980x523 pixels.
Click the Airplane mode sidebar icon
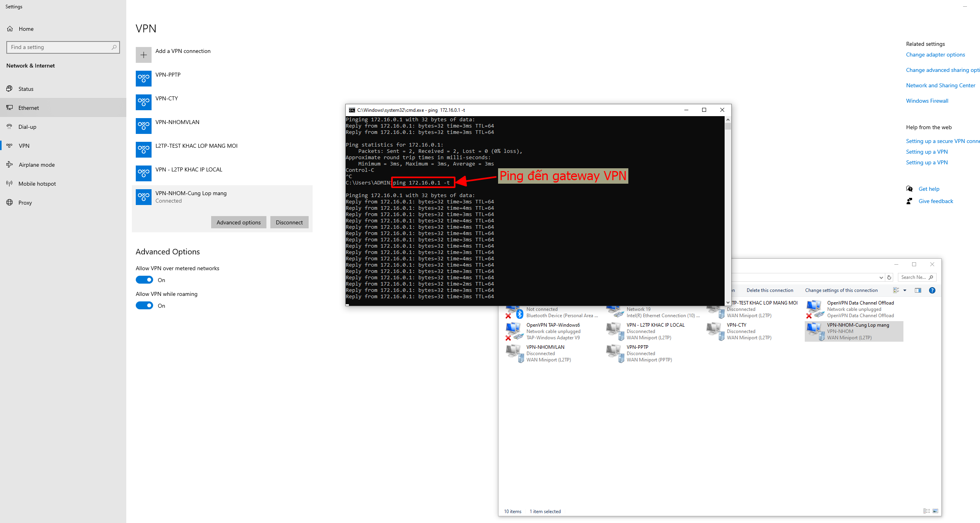[9, 164]
